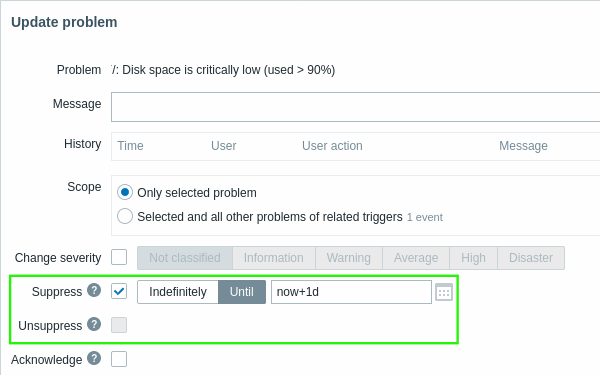Tick the Acknowledge checkbox
This screenshot has width=600, height=375.
point(119,359)
